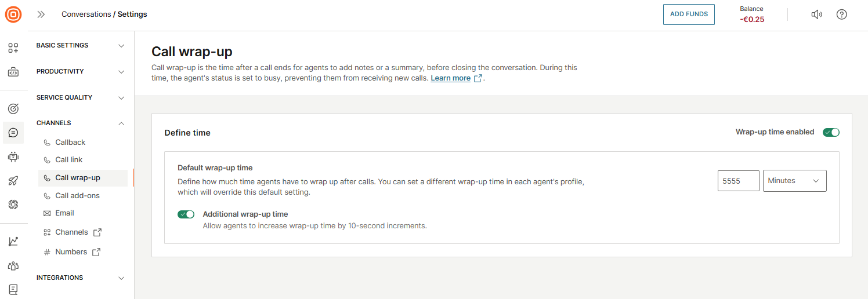This screenshot has width=868, height=299.
Task: Select Callback in the Channels menu
Action: (x=70, y=143)
